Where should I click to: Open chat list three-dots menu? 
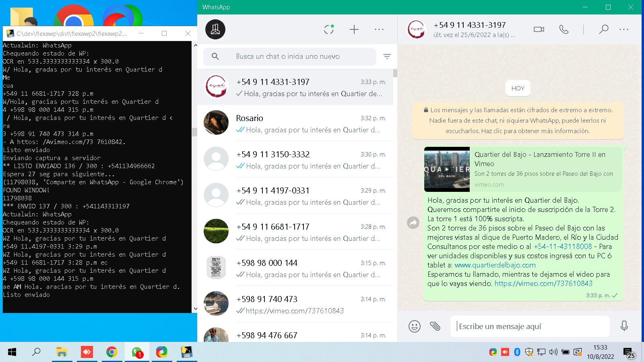[379, 29]
